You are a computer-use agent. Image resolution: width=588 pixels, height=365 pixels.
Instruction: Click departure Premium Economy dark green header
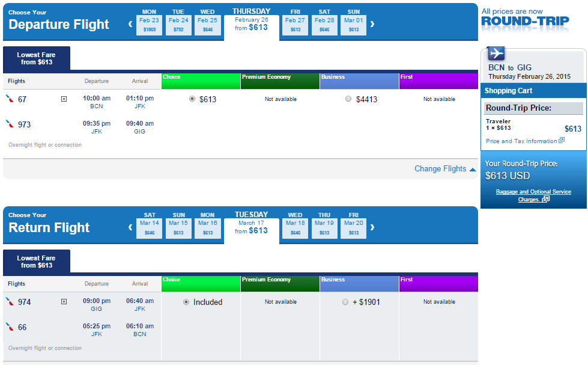tap(280, 81)
